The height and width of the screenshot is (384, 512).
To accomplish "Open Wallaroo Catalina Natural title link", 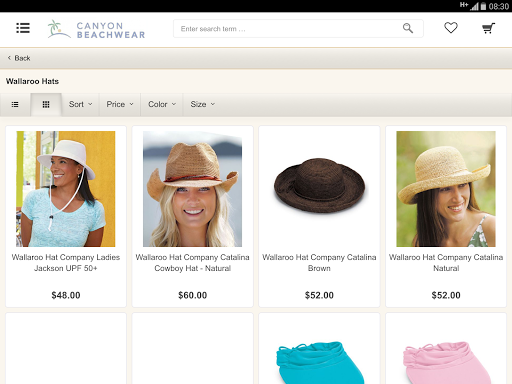I will 446,263.
